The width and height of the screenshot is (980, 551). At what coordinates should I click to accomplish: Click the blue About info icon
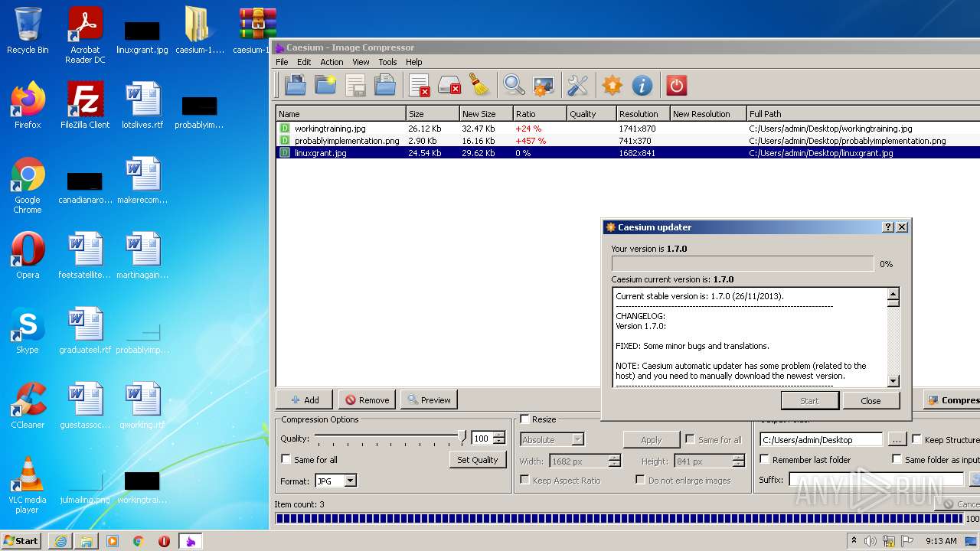(x=642, y=85)
